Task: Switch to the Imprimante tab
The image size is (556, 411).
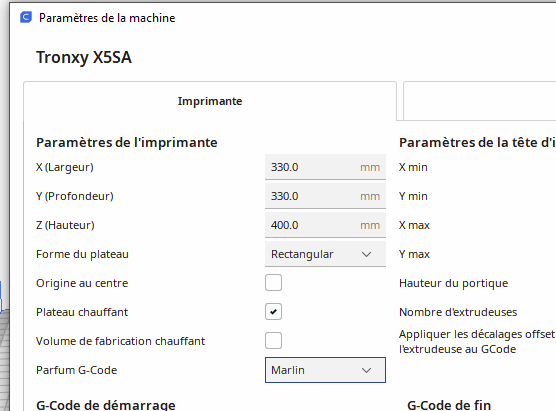Action: 210,101
